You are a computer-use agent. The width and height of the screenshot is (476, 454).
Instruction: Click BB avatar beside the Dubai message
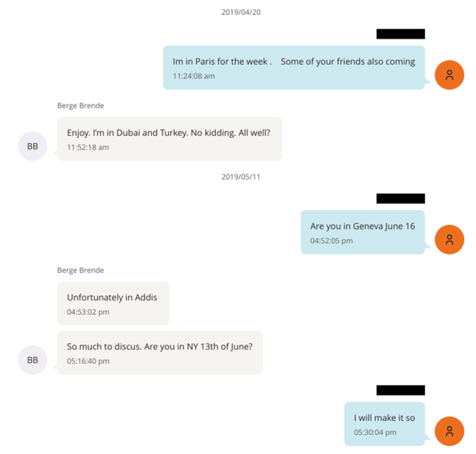pos(32,146)
